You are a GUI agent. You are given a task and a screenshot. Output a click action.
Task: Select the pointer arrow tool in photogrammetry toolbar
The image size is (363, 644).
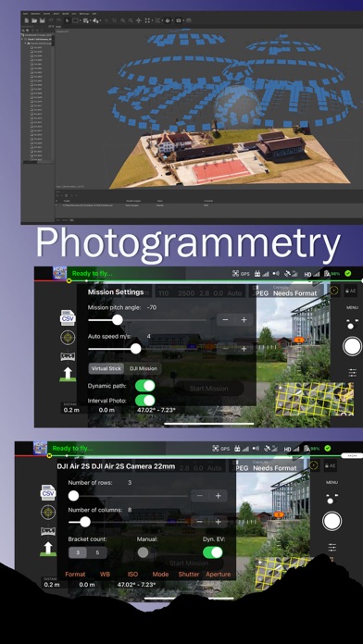(67, 20)
